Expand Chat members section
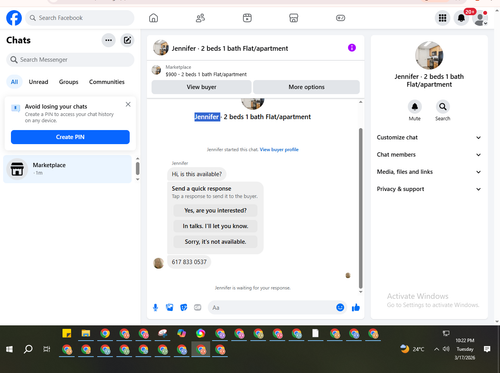 429,155
